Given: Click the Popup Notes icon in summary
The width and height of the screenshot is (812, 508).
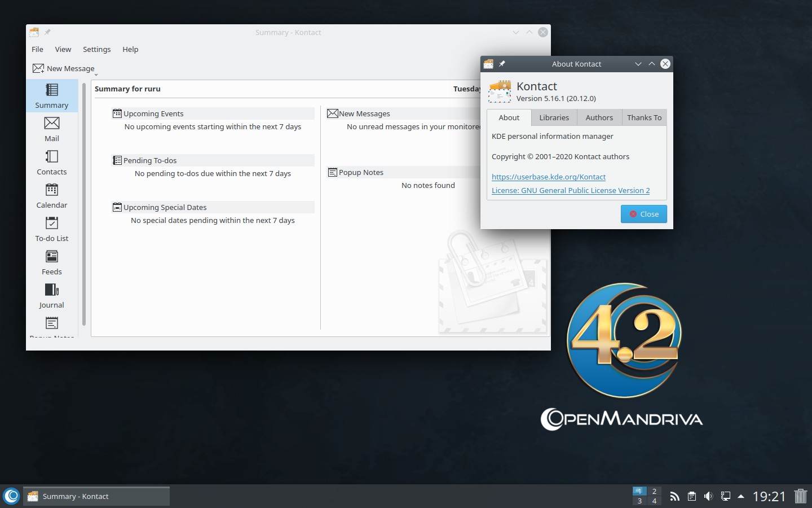Looking at the screenshot, I should pos(333,172).
